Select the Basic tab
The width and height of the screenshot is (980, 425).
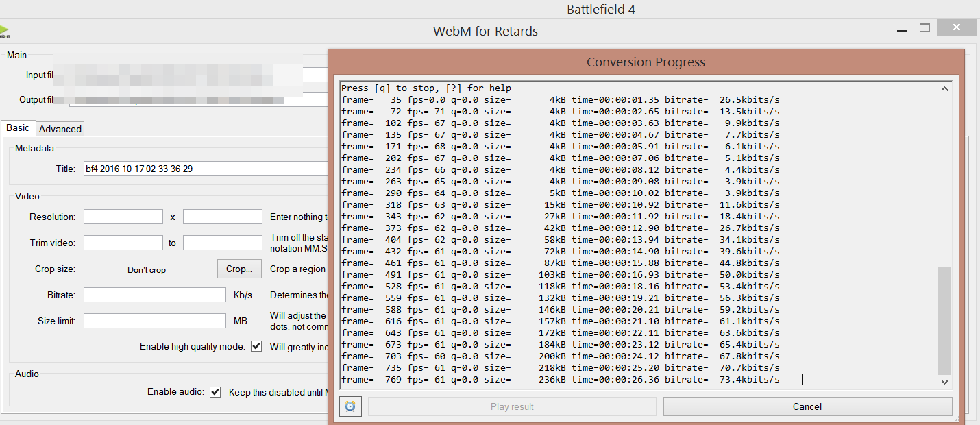(18, 128)
